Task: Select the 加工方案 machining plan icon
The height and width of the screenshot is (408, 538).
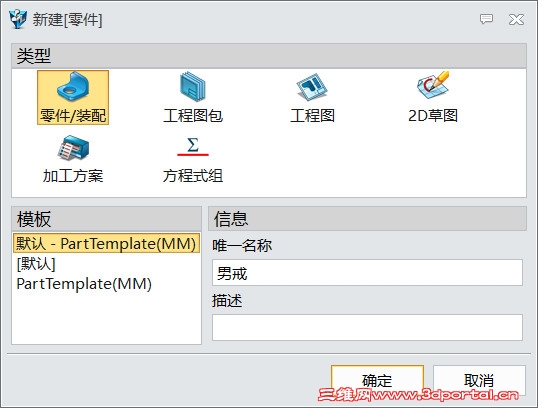Action: click(x=73, y=148)
